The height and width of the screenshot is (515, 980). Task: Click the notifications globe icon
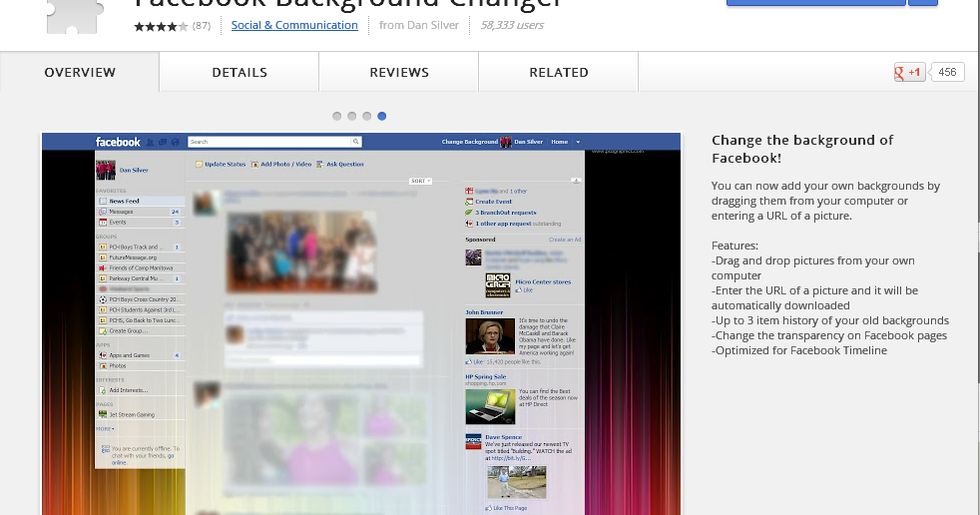pyautogui.click(x=175, y=142)
